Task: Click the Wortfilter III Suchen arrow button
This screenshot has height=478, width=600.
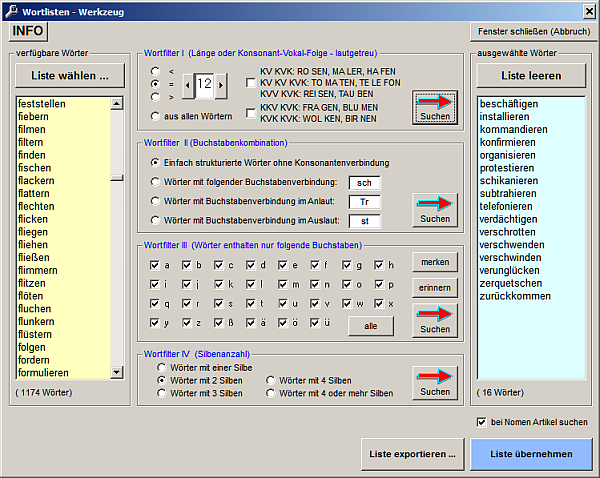Action: [x=434, y=320]
